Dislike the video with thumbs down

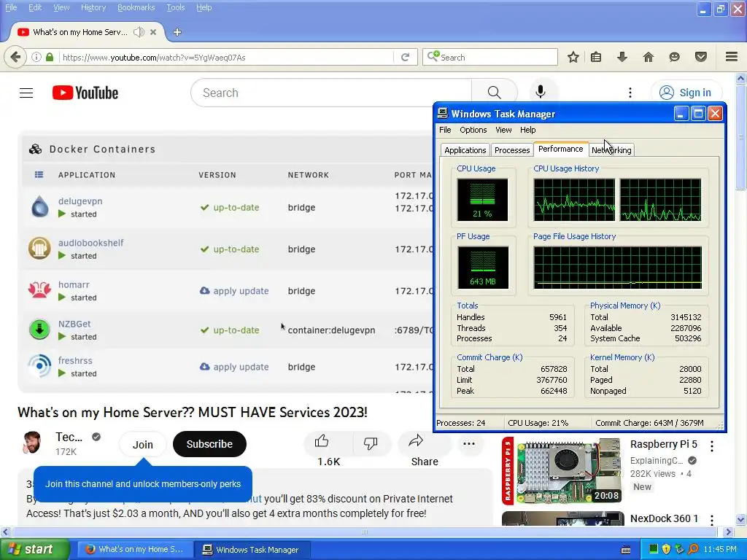(370, 443)
